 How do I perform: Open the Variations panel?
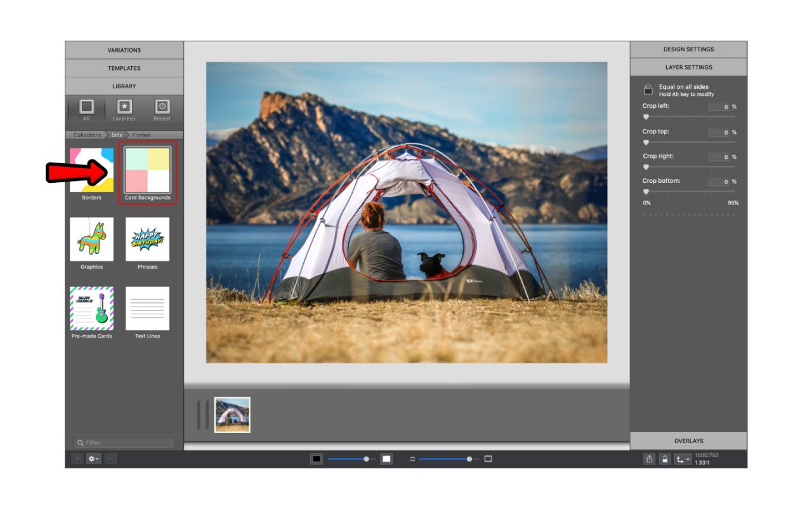[x=125, y=50]
